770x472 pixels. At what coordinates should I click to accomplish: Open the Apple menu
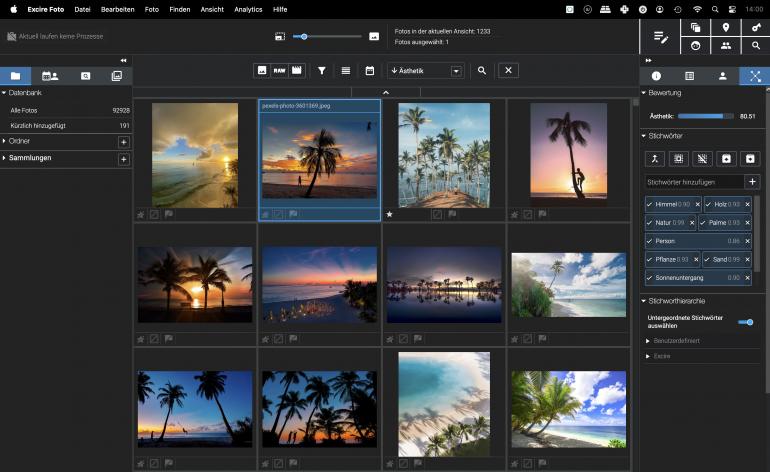pyautogui.click(x=14, y=9)
